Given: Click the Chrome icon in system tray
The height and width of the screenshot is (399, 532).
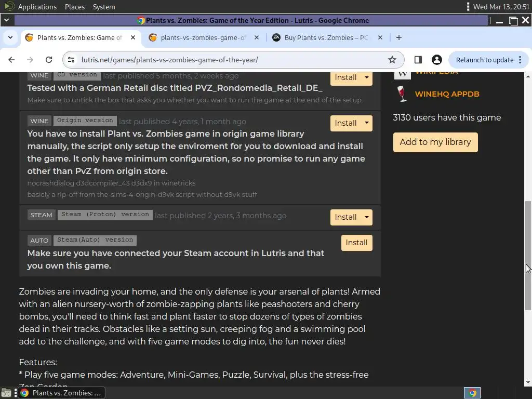Looking at the screenshot, I should (x=472, y=393).
